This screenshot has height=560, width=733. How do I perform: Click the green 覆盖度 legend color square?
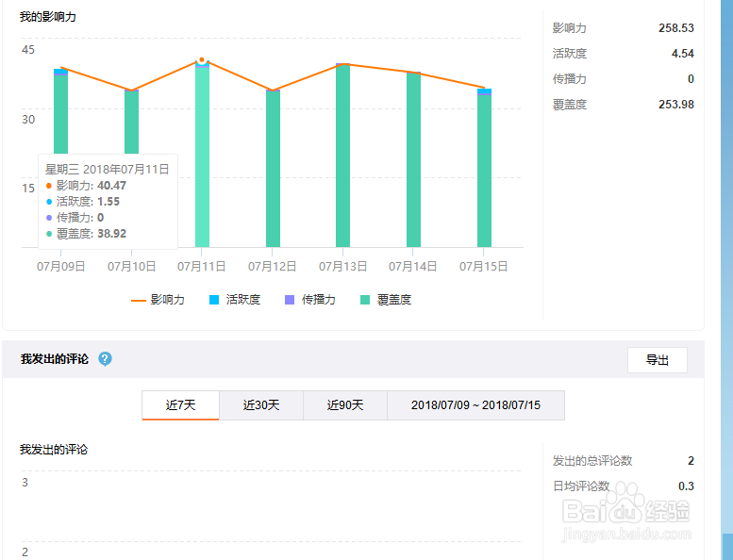pos(366,300)
